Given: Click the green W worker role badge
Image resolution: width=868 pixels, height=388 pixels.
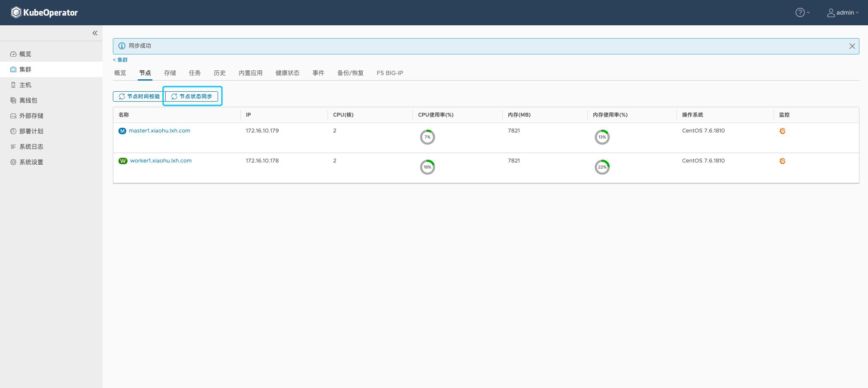Looking at the screenshot, I should coord(123,161).
